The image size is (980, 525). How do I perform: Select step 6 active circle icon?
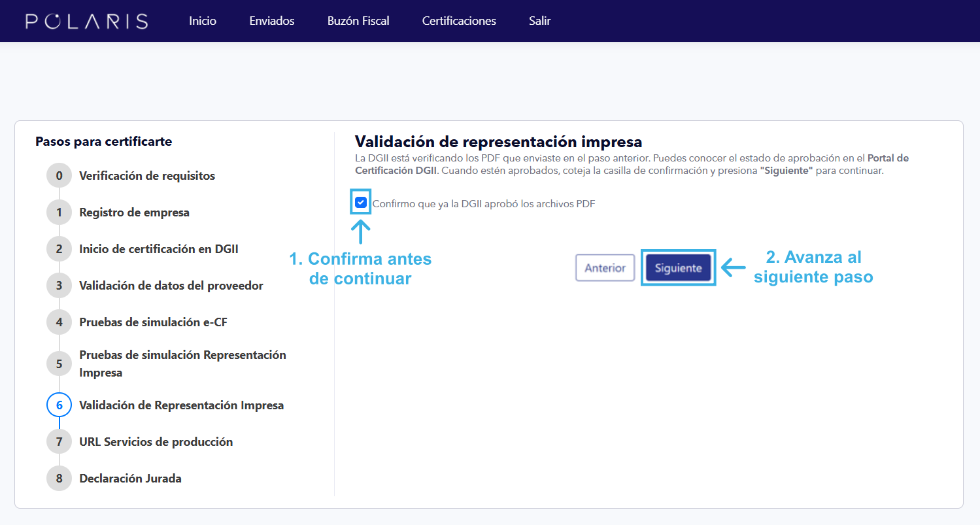59,405
